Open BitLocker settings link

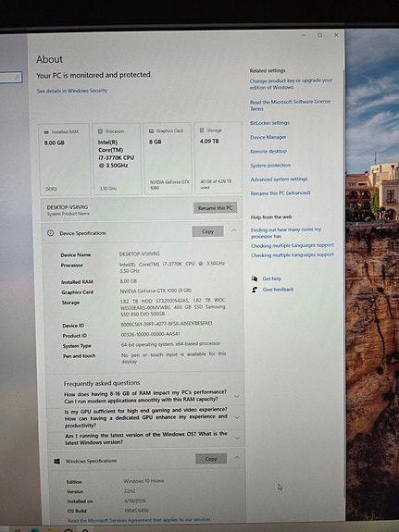269,123
